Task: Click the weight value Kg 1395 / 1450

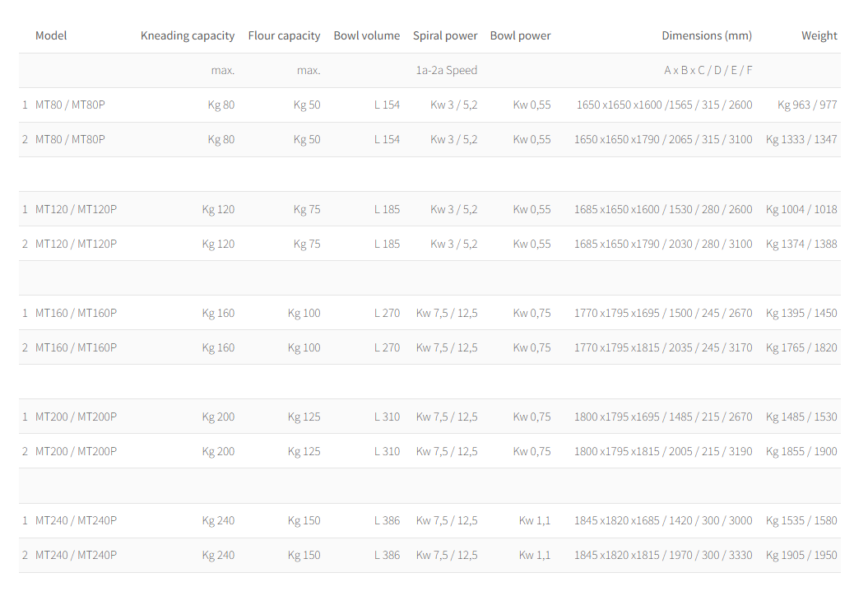Action: pyautogui.click(x=801, y=313)
